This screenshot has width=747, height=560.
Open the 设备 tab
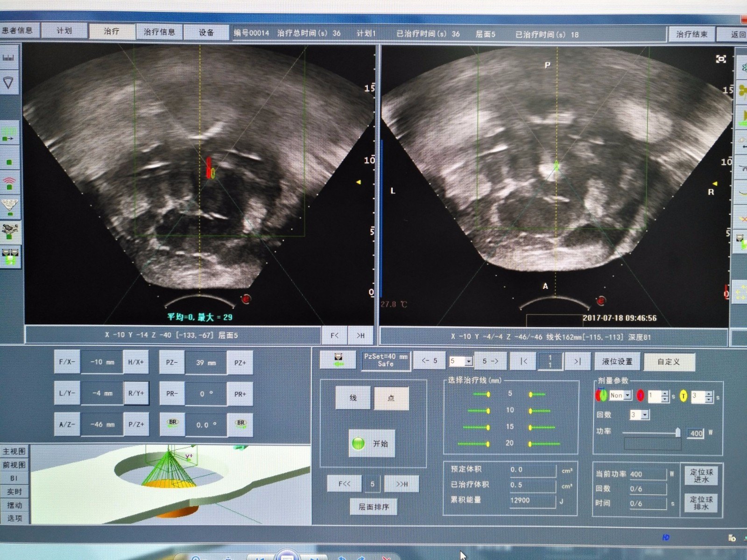[x=206, y=33]
